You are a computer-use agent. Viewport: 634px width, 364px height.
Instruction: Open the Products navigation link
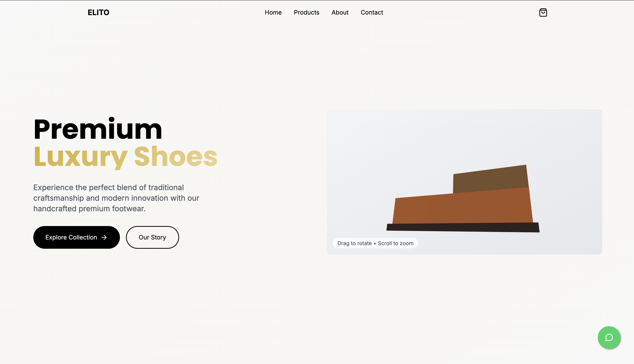[306, 12]
